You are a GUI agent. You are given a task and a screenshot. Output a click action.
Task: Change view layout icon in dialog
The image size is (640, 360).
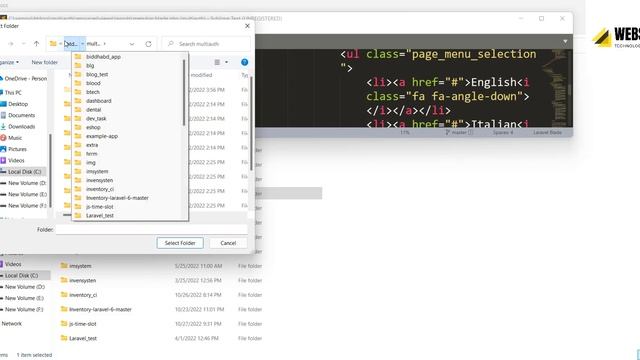pyautogui.click(x=217, y=62)
